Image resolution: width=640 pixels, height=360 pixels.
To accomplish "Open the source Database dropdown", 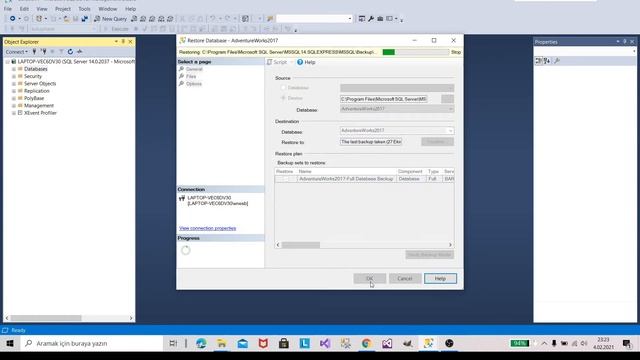I will (397, 109).
